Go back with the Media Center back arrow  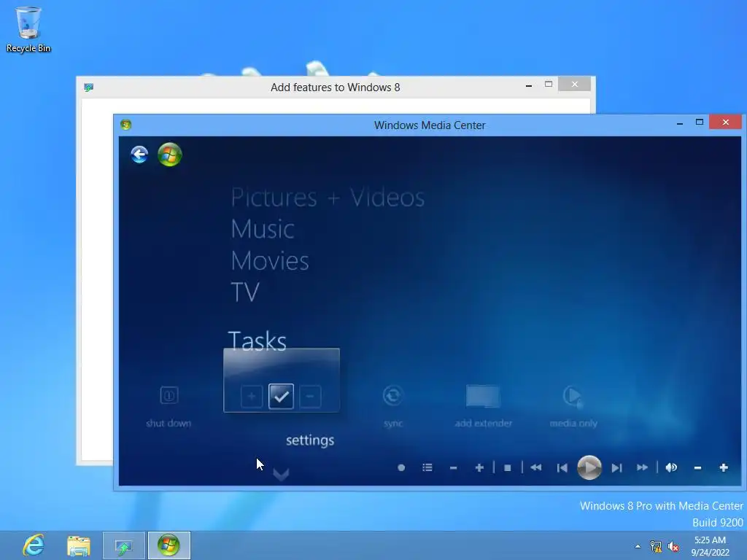pyautogui.click(x=139, y=155)
